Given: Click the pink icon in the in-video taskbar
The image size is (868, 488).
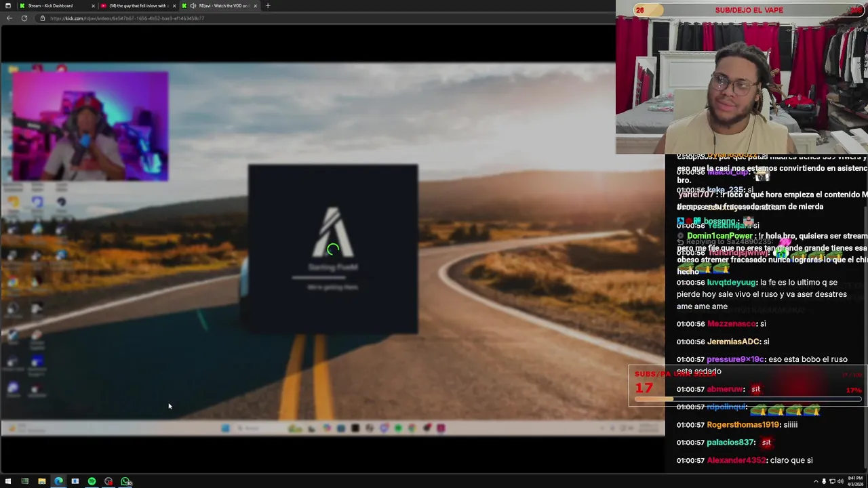Looking at the screenshot, I should click(x=441, y=428).
